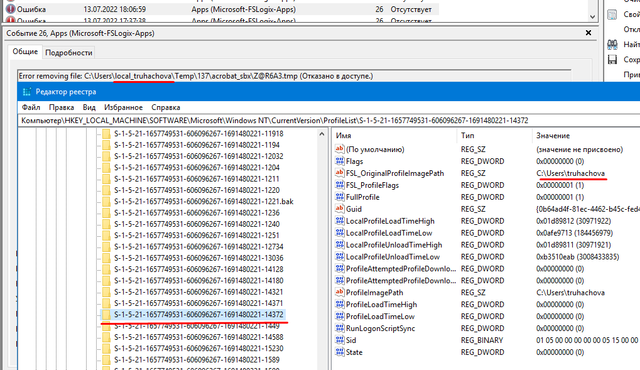Click the save (floppy disk) action icon
The image size is (640, 370).
click(x=612, y=60)
